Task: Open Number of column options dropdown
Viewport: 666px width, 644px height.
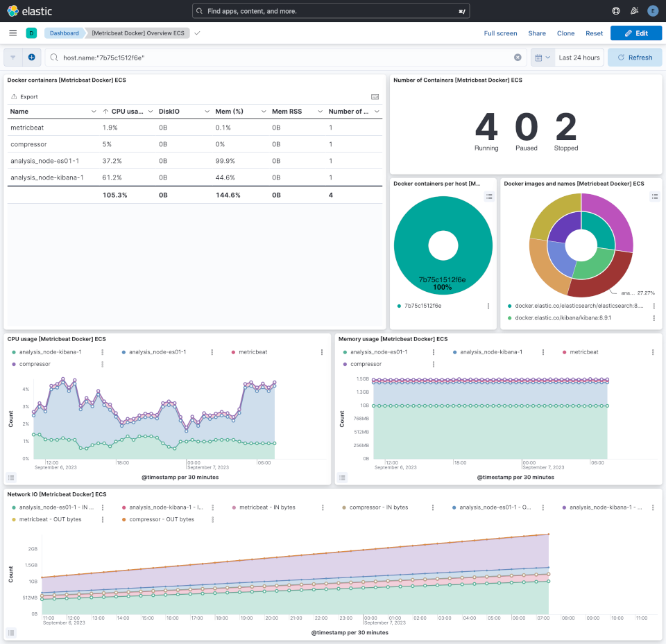Action: click(x=377, y=112)
